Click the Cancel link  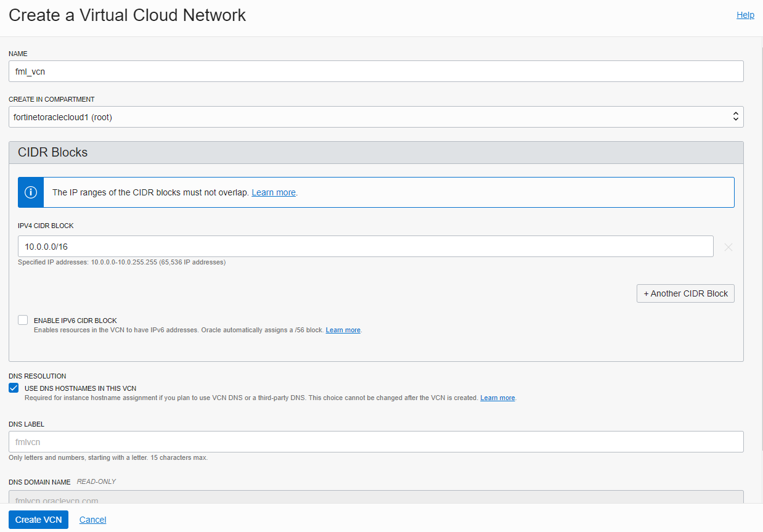pos(92,519)
